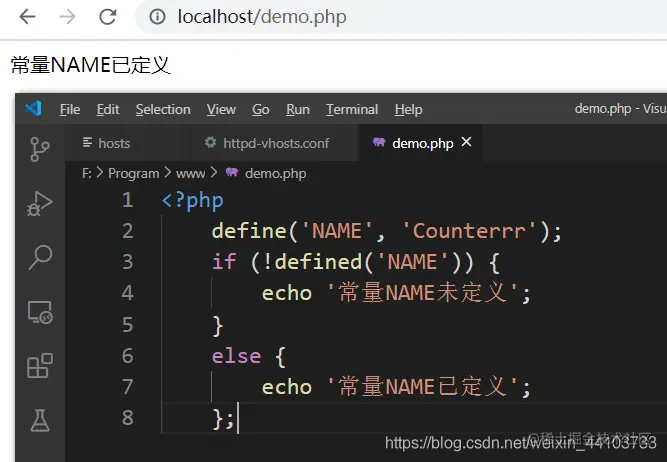Click the F: breadcrumb segment
Image resolution: width=667 pixels, height=462 pixels.
click(86, 173)
